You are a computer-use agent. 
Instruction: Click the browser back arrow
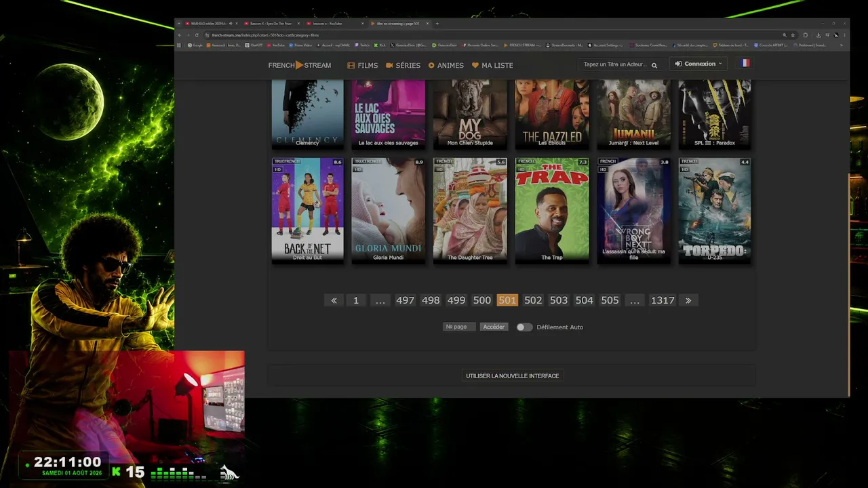point(180,35)
